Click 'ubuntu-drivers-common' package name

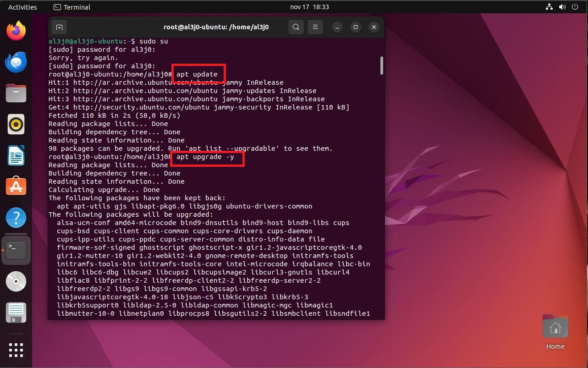click(269, 206)
